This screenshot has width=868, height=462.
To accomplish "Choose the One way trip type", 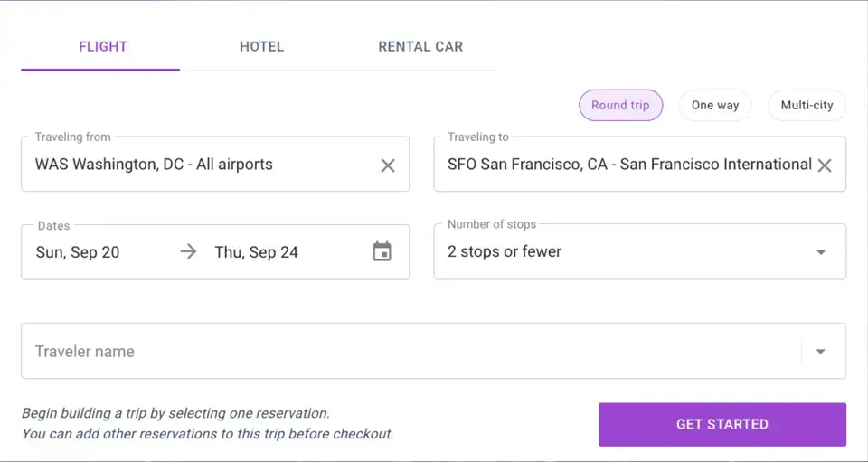I will pos(714,105).
